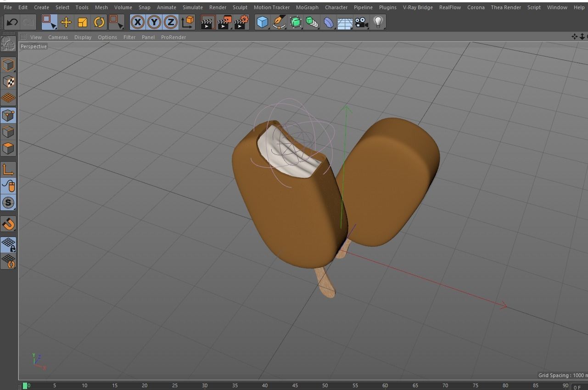Activate the Move tool
Viewport: 588px width, 390px height.
coord(66,22)
